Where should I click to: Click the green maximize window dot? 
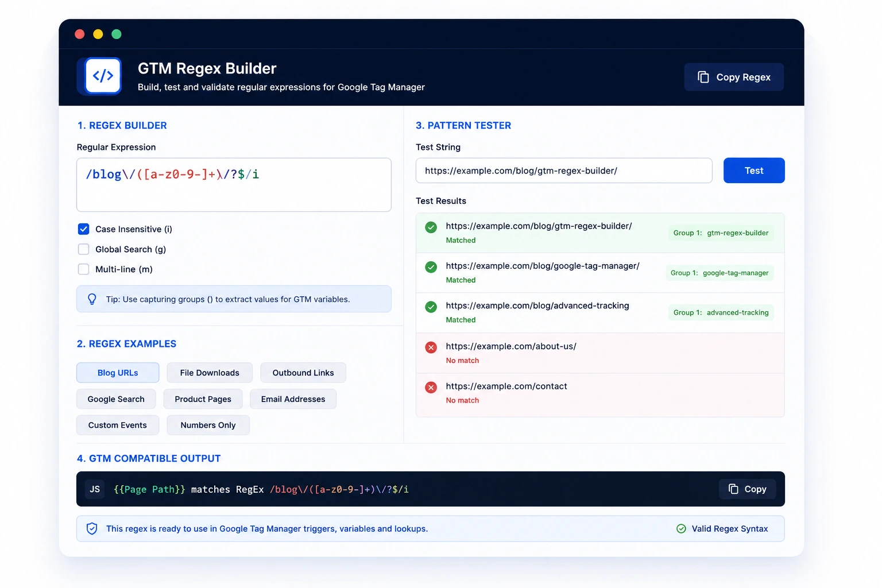coord(117,34)
